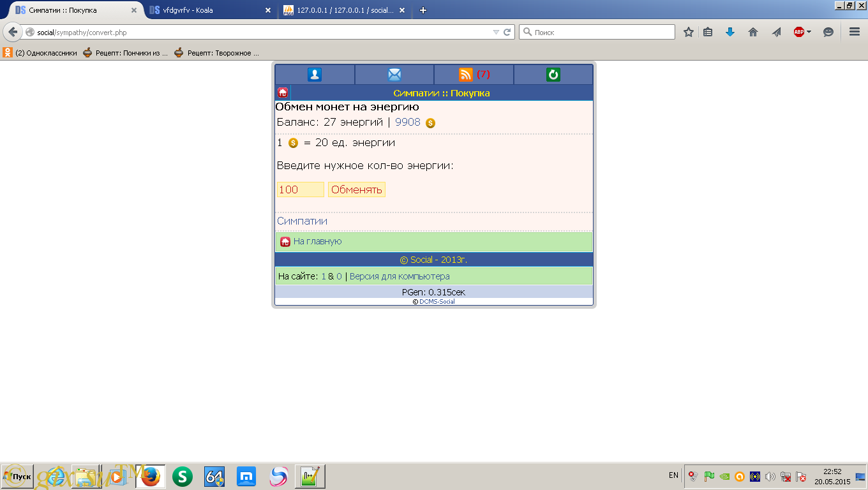Viewport: 868px width, 490px height.
Task: Go to browser home page icon
Action: coord(753,32)
